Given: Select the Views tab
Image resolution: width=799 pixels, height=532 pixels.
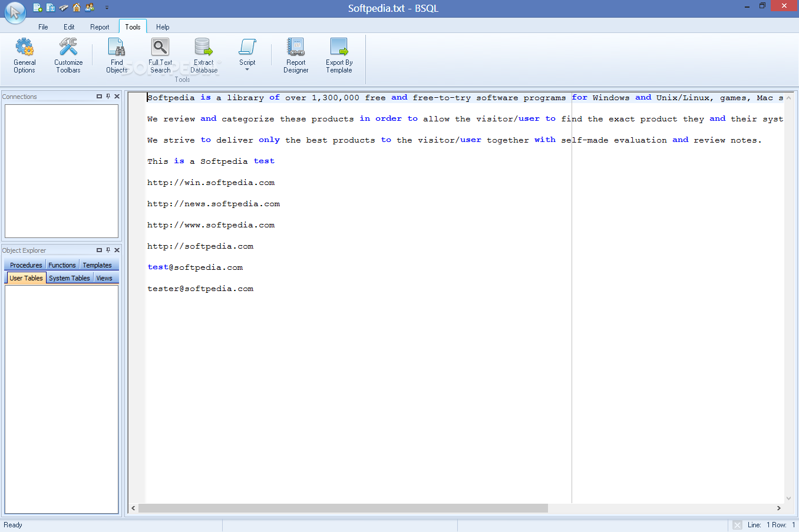Looking at the screenshot, I should point(104,278).
